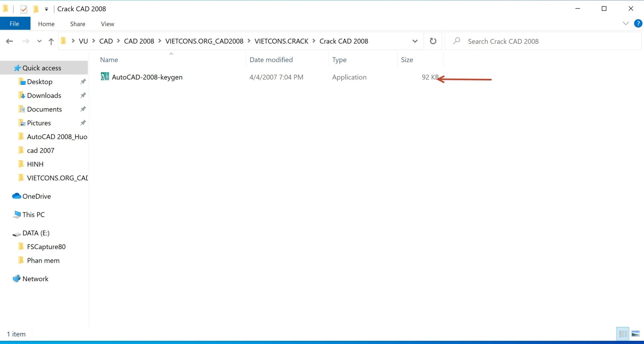The image size is (644, 344).
Task: Click the pin icon next to Downloads
Action: point(83,96)
